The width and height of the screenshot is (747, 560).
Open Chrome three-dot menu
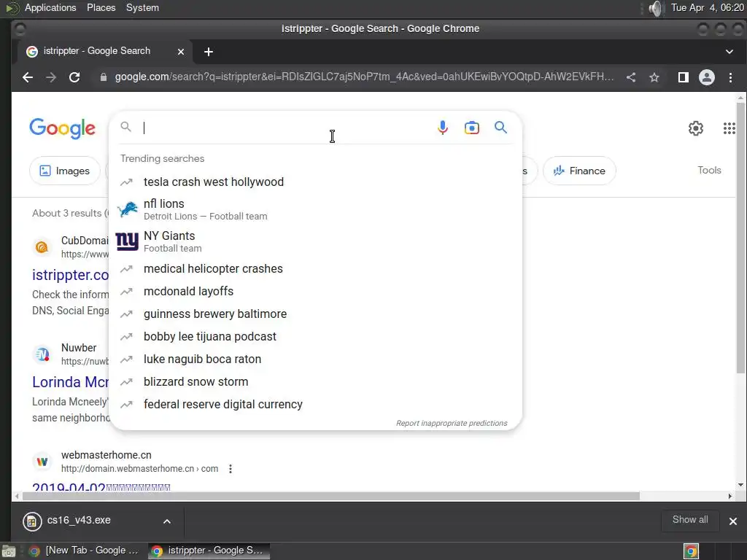(x=730, y=77)
